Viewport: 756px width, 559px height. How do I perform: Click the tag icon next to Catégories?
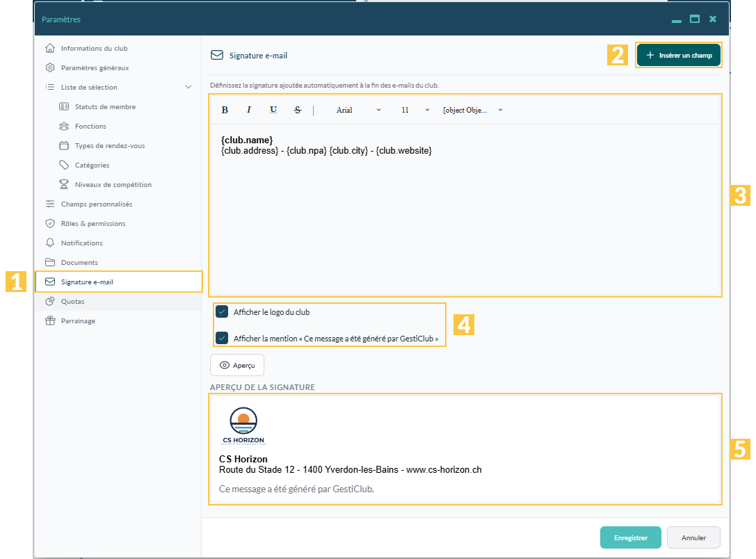click(x=64, y=165)
